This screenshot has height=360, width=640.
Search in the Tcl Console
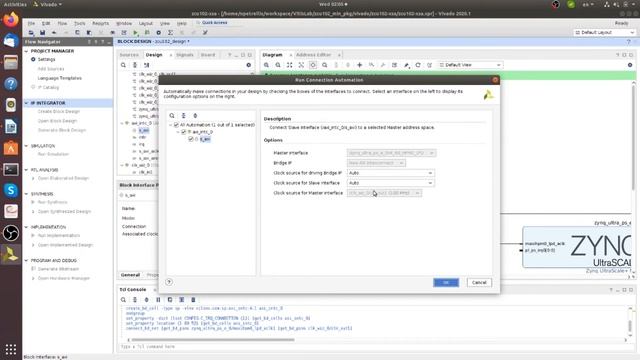(123, 300)
